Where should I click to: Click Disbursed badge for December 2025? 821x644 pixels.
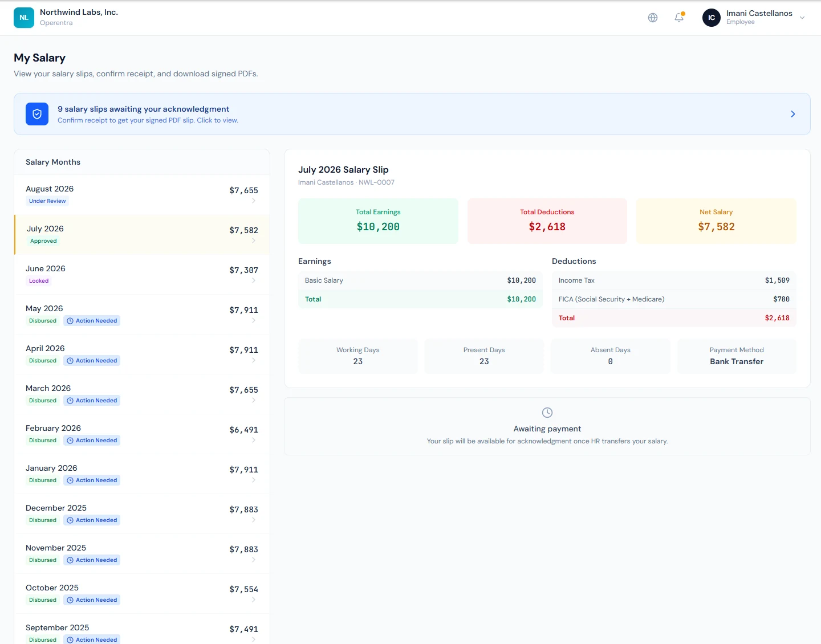pos(43,520)
